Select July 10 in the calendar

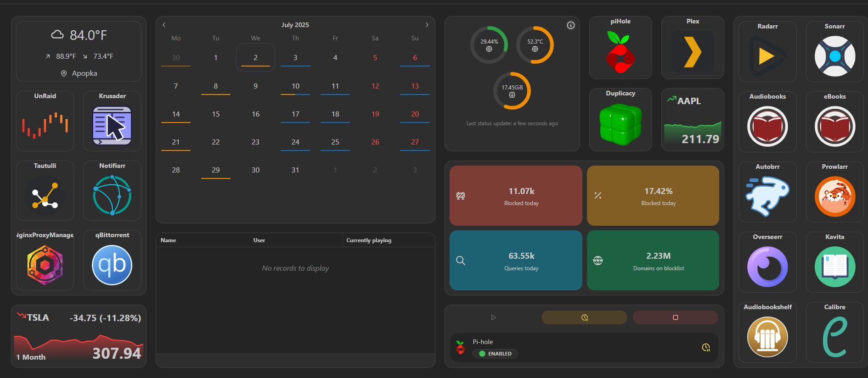(x=295, y=86)
